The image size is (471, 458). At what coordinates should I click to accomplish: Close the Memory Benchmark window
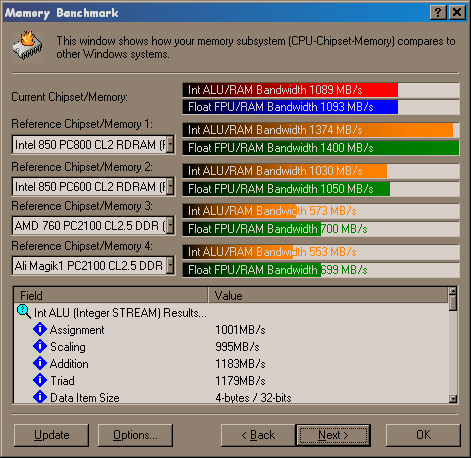(457, 13)
